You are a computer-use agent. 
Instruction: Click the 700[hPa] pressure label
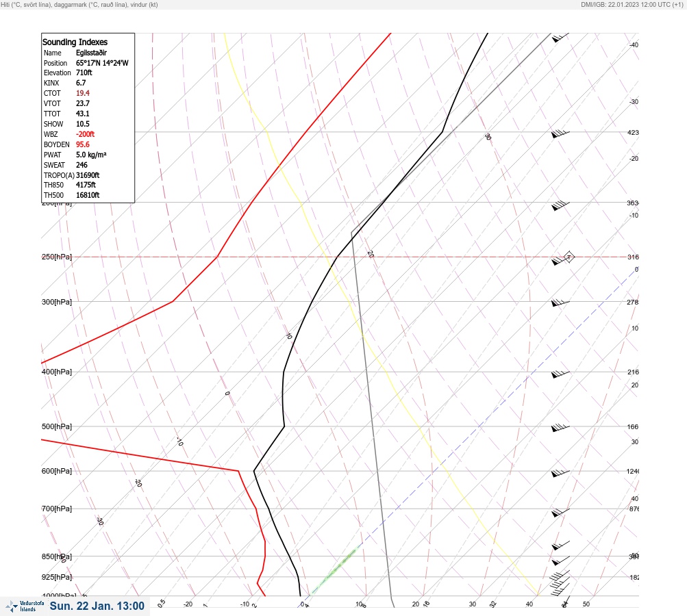[57, 509]
